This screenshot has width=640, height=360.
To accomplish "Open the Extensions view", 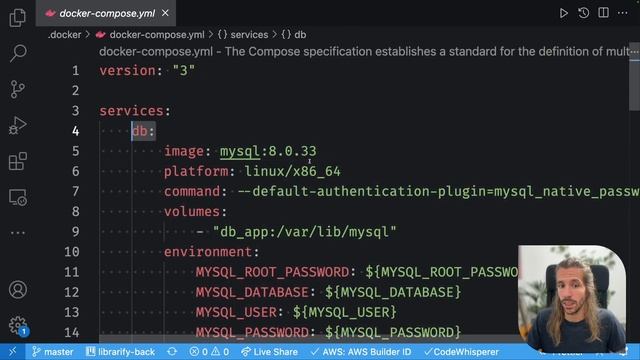I will [18, 161].
